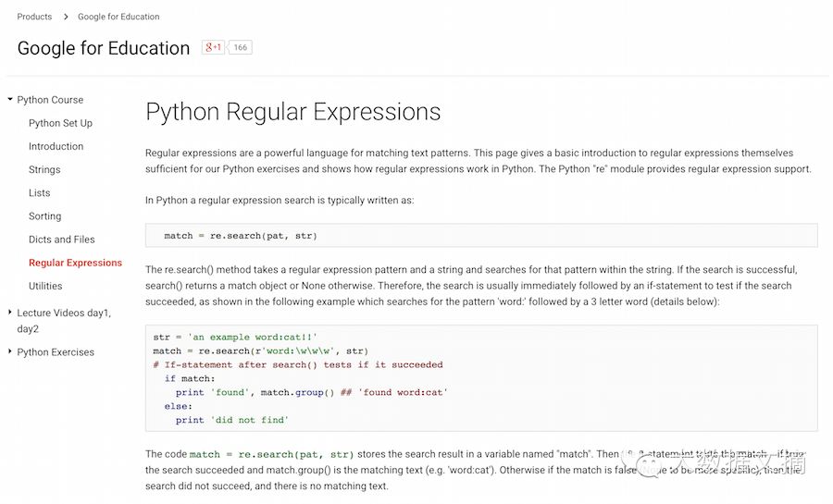Viewport: 833px width, 504px height.
Task: Click the breadcrumb chevron separator icon
Action: (x=66, y=17)
